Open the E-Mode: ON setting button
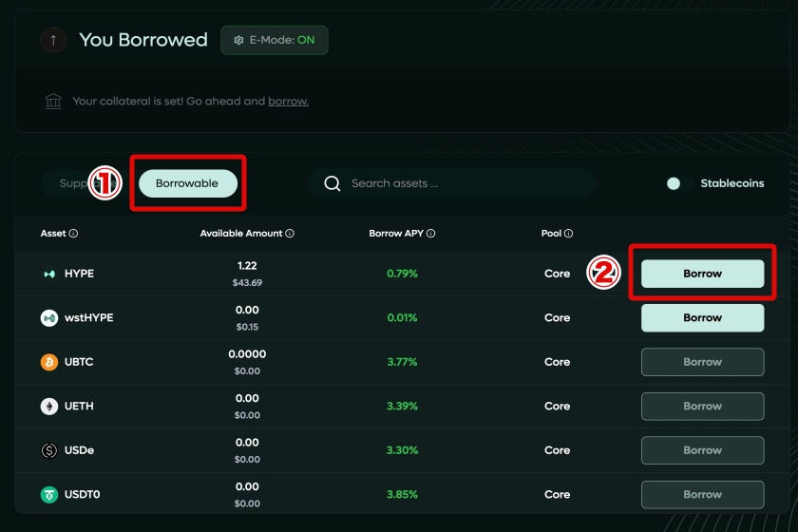The width and height of the screenshot is (798, 532). point(275,40)
